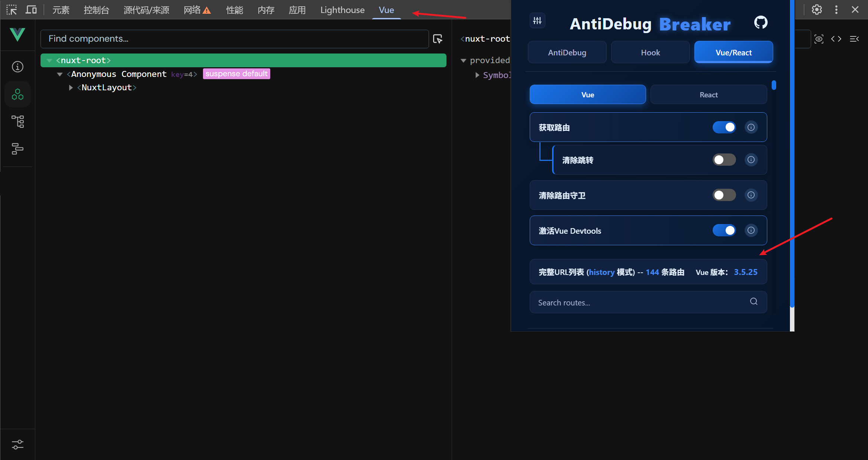The width and height of the screenshot is (868, 460).
Task: Click the info icon beside 清除跳转
Action: [751, 160]
